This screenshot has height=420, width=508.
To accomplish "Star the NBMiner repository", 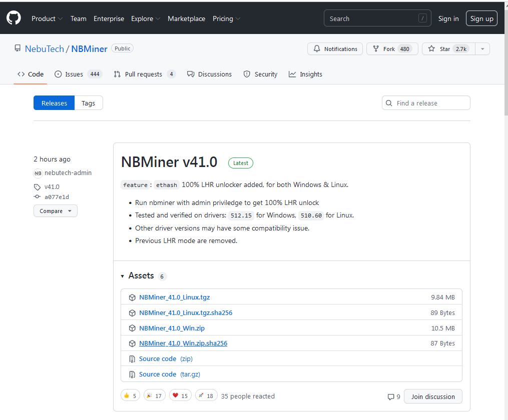I will click(x=445, y=48).
